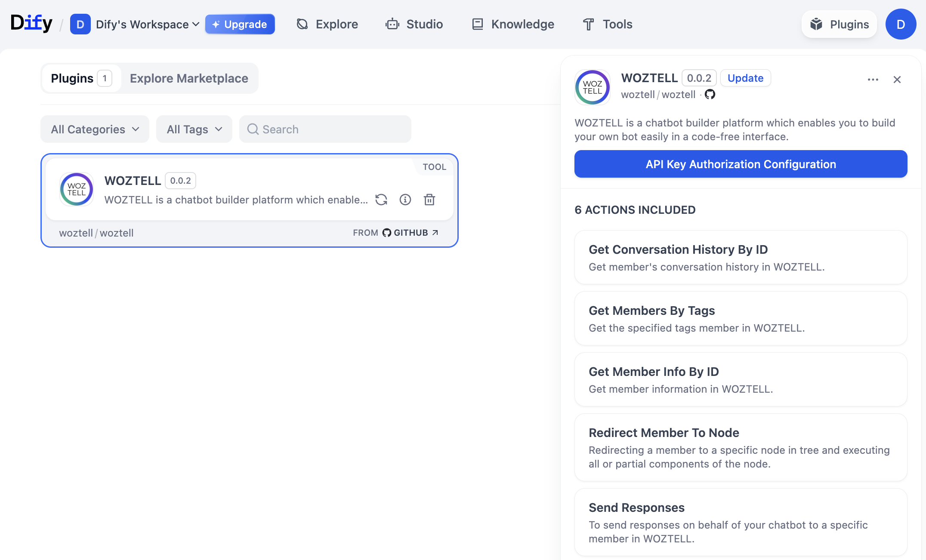Close the WOZTELL detail panel
926x560 pixels.
[x=897, y=80]
